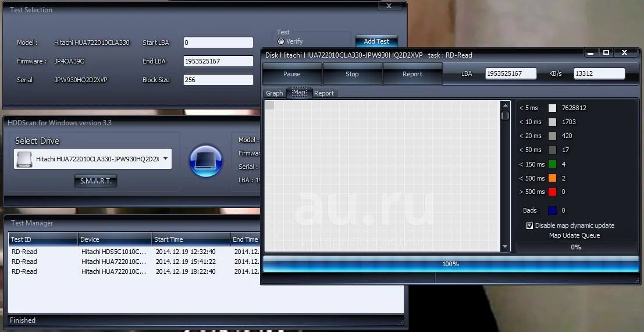Sort by the Test ID column header
This screenshot has height=332, width=644.
tap(43, 239)
